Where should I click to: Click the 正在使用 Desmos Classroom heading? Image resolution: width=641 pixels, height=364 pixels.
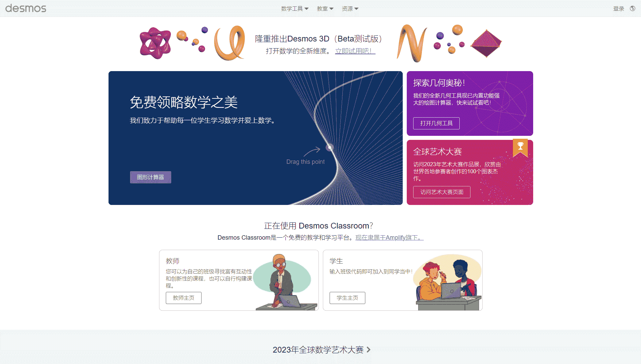tap(318, 226)
